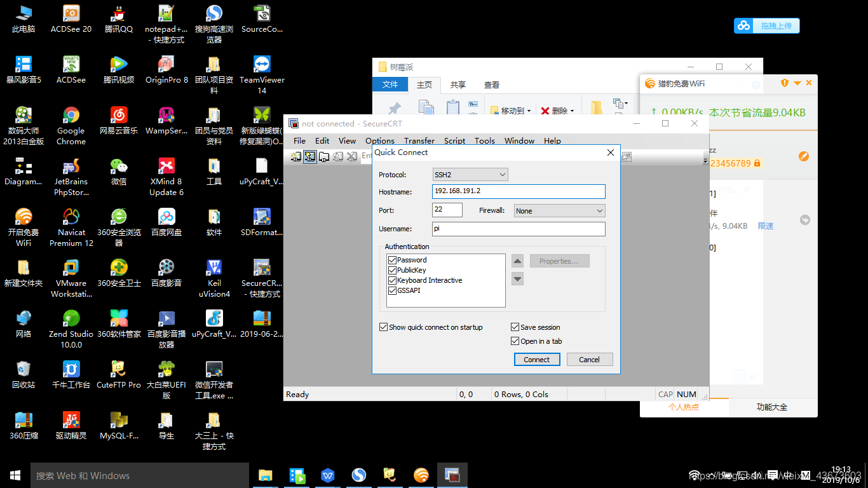Click the Connect button in Quick Connect
This screenshot has width=868, height=488.
tap(537, 360)
